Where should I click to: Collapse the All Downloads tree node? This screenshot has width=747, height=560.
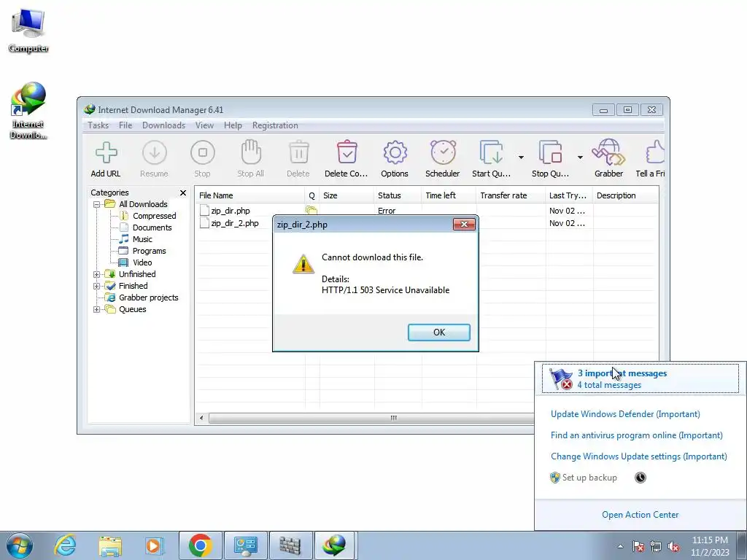coord(97,204)
